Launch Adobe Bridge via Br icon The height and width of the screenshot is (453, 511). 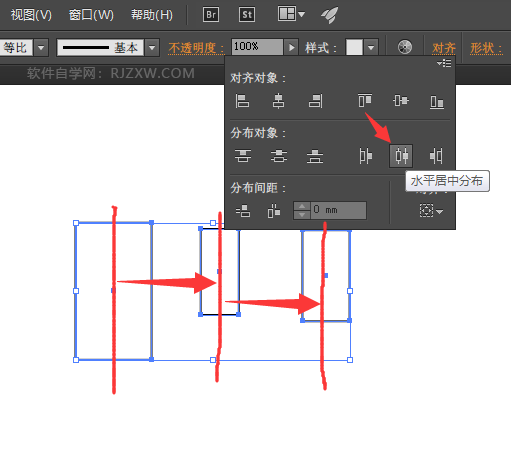click(211, 15)
